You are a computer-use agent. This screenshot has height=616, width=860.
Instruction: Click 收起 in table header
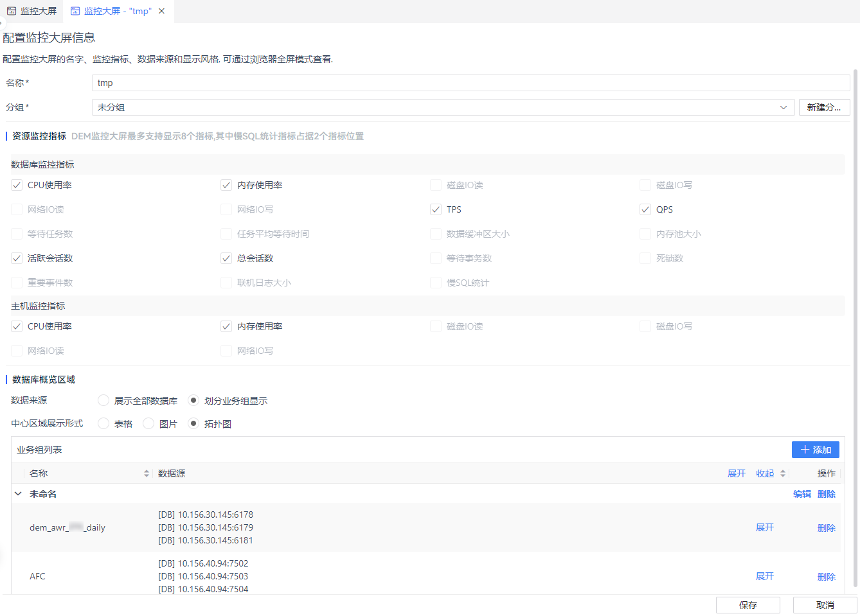pos(765,473)
